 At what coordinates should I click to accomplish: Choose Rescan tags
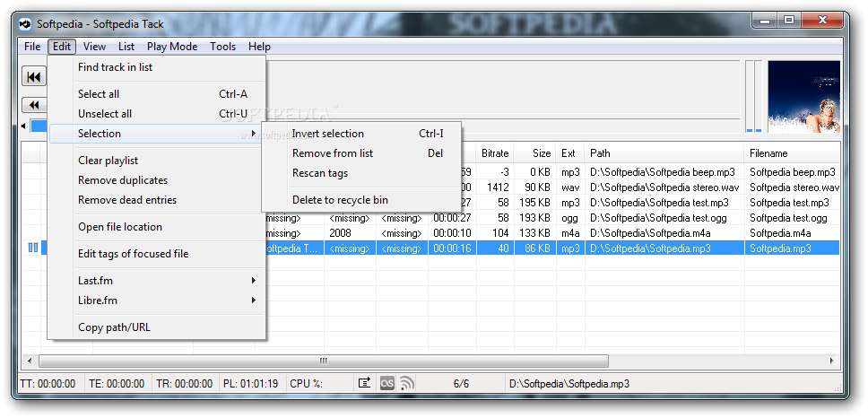pyautogui.click(x=361, y=173)
